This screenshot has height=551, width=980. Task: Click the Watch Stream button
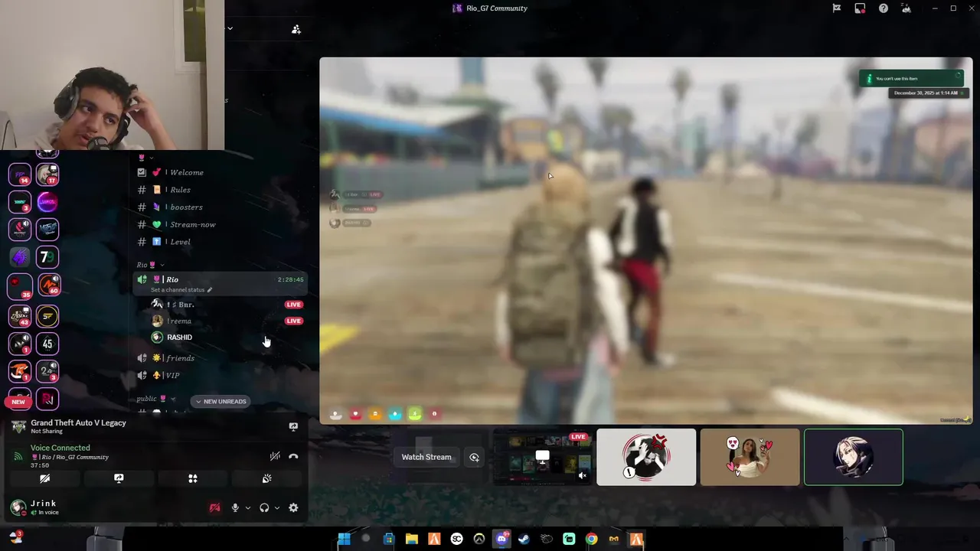[x=426, y=457]
